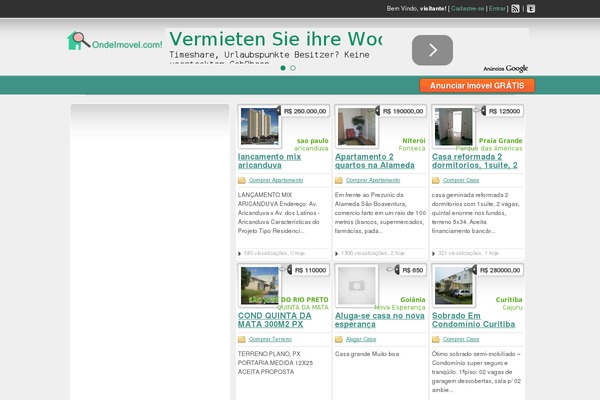Select the second ad carousel dot

click(293, 68)
